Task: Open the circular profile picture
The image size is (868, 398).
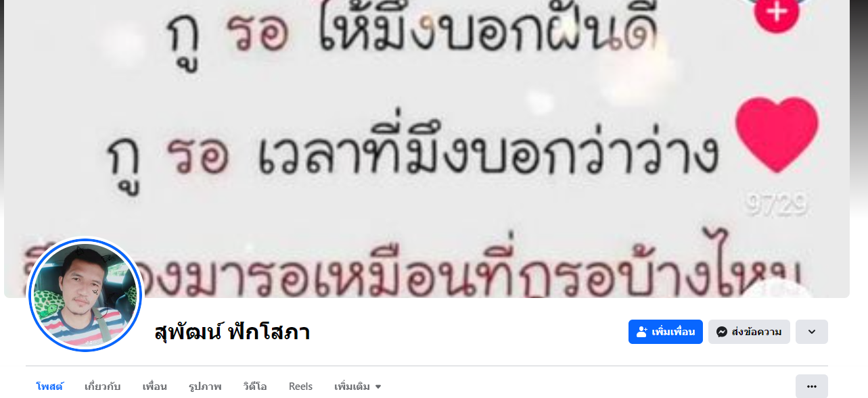Action: point(85,295)
